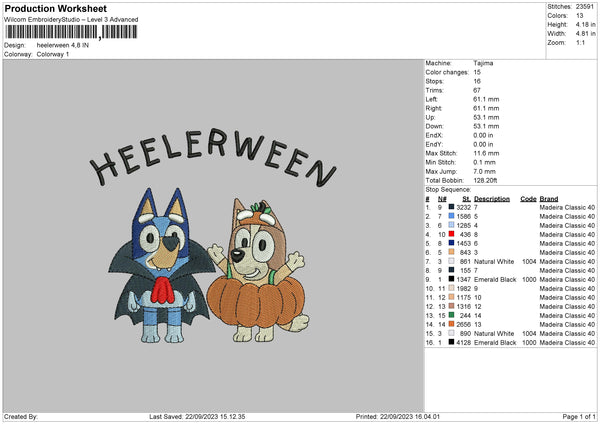Viewport: 600px width, 424px height.
Task: Click the red swatch in stop 4
Action: coord(453,234)
